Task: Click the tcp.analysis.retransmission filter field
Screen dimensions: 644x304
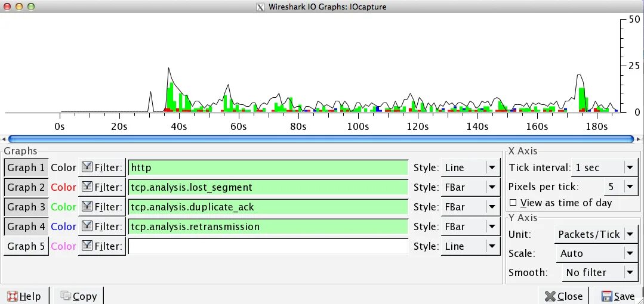Action: (268, 227)
